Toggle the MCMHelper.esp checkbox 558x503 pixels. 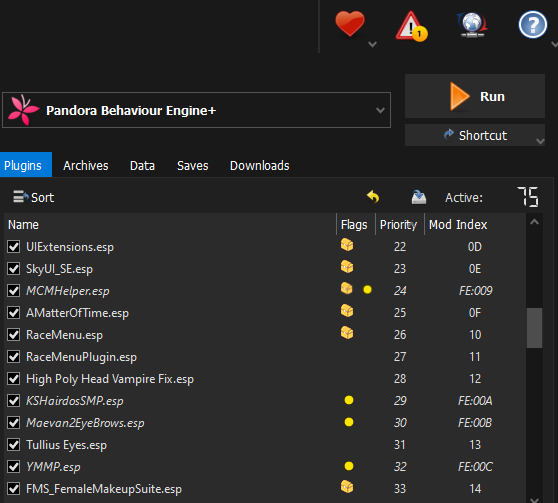click(14, 290)
